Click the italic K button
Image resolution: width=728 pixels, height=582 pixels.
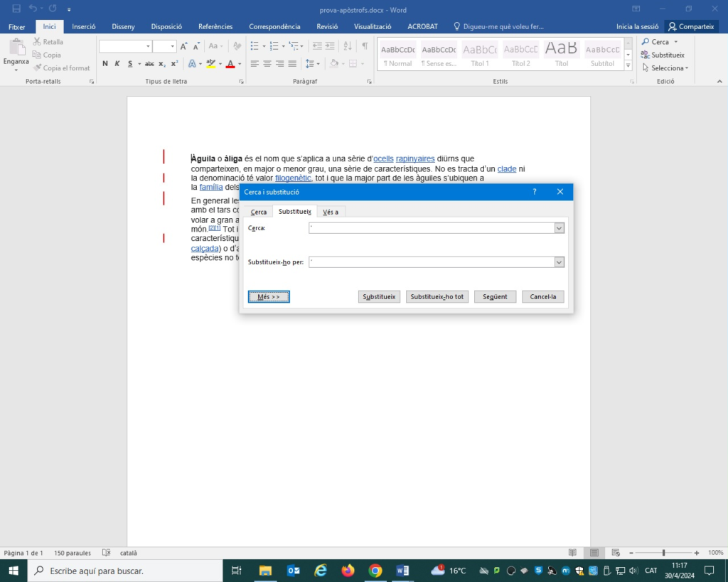(117, 64)
